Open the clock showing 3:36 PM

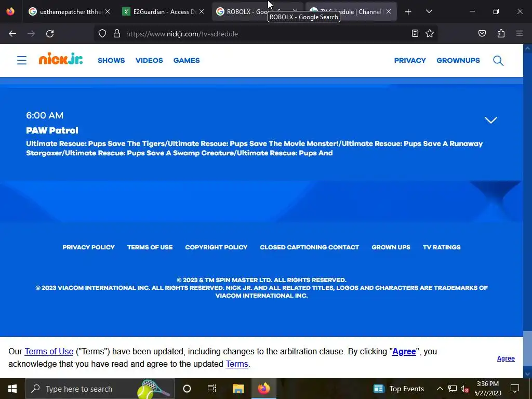coord(487,389)
